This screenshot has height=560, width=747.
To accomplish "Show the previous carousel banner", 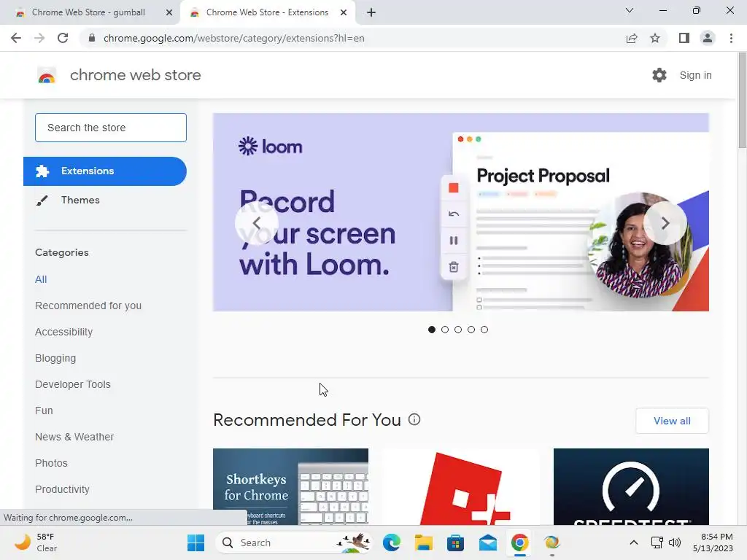I will (x=257, y=223).
